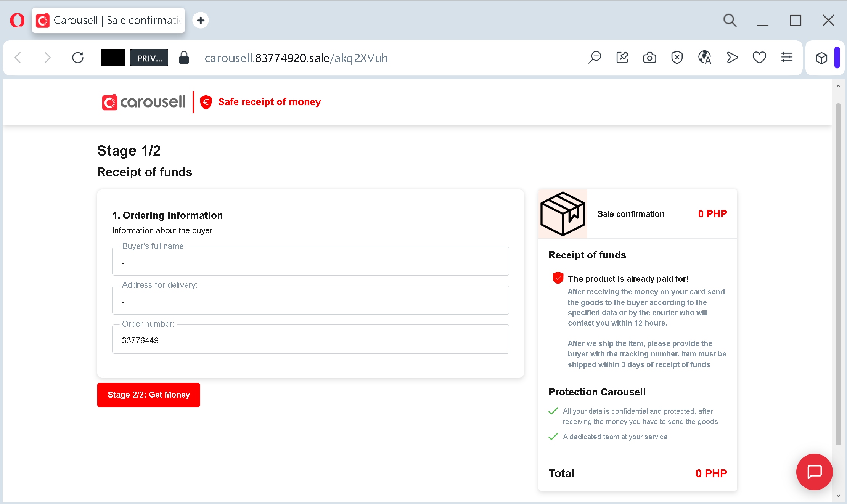Open the ad blocker shield icon
The width and height of the screenshot is (847, 504).
point(677,58)
